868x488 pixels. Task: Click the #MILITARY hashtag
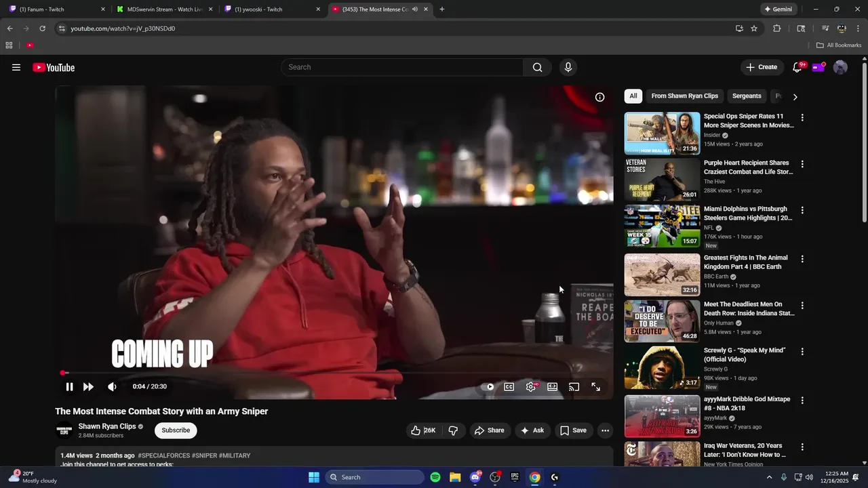point(235,455)
